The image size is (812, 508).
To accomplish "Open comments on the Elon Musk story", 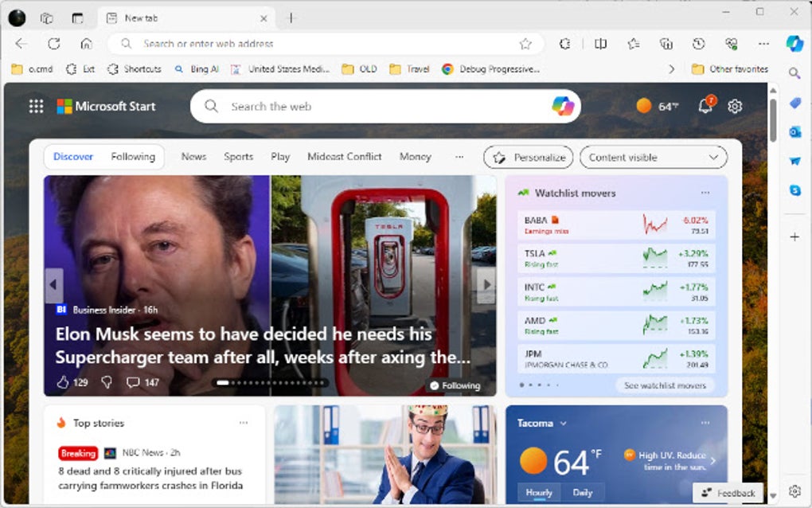I will 143,383.
